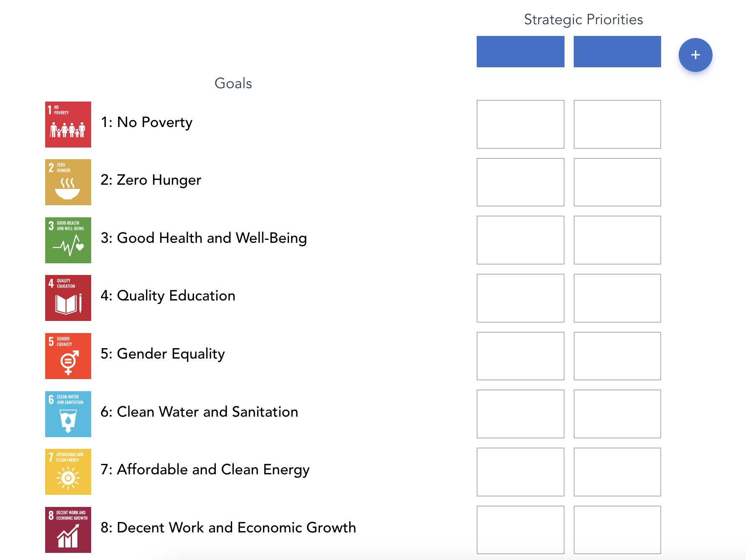Image resolution: width=746 pixels, height=560 pixels.
Task: Toggle second priority cell for Zero Hunger
Action: tap(617, 182)
